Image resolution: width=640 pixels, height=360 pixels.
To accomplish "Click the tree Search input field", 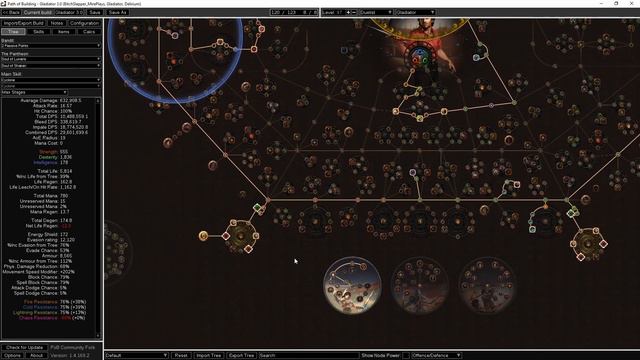I will click(309, 356).
